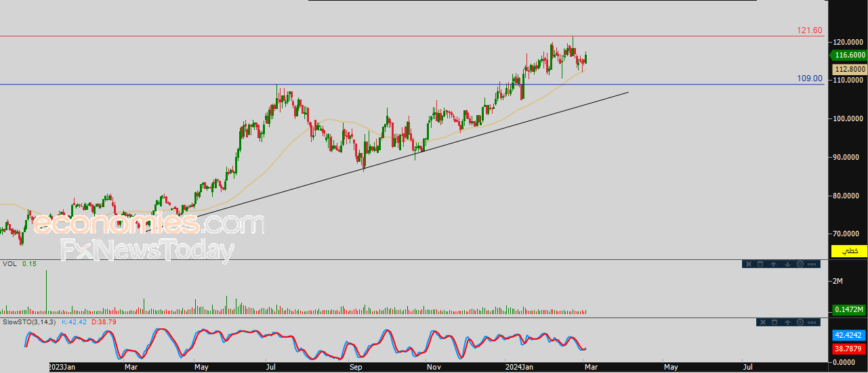This screenshot has height=373, width=868.
Task: Click the VOL indicator title label
Action: (9, 263)
